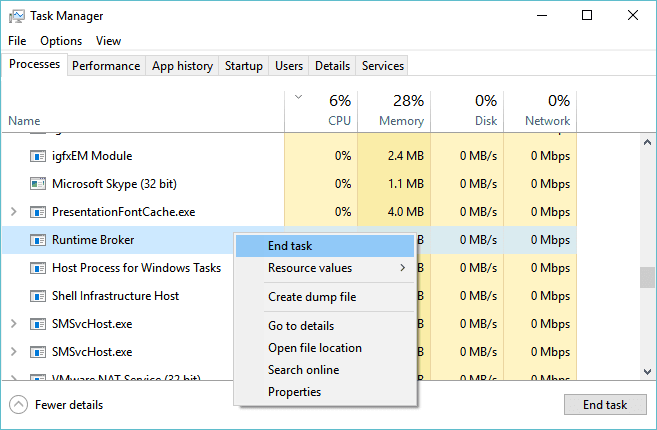Choose Open file location in context menu
657x430 pixels.
[325, 348]
